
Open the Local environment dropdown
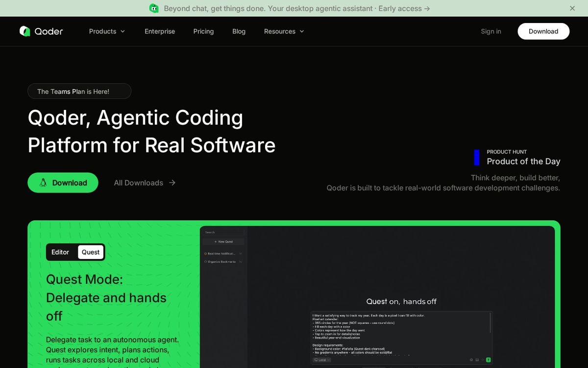pyautogui.click(x=322, y=360)
